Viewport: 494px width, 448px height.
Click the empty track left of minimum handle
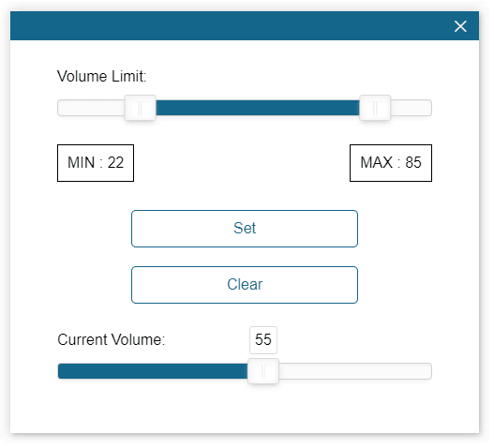tap(92, 109)
